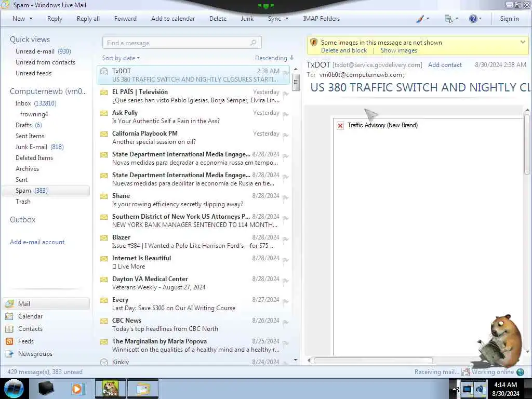This screenshot has height=399, width=532.
Task: Select the Unread e-mail quick view
Action: point(43,51)
